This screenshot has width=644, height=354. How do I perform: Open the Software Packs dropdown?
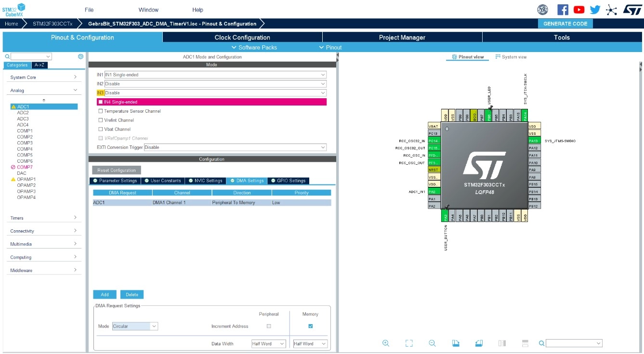[254, 47]
